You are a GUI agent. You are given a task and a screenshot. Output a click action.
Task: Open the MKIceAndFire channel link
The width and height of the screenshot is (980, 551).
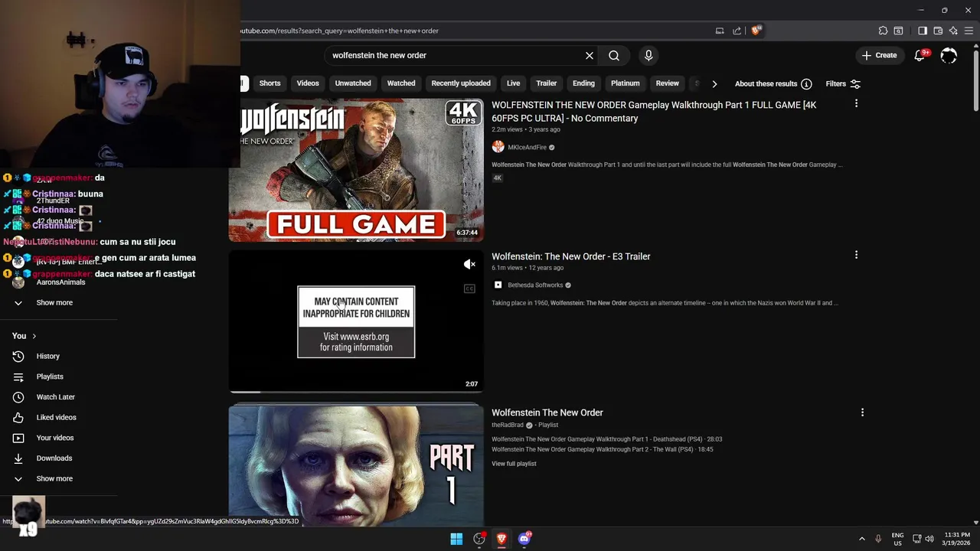click(527, 148)
